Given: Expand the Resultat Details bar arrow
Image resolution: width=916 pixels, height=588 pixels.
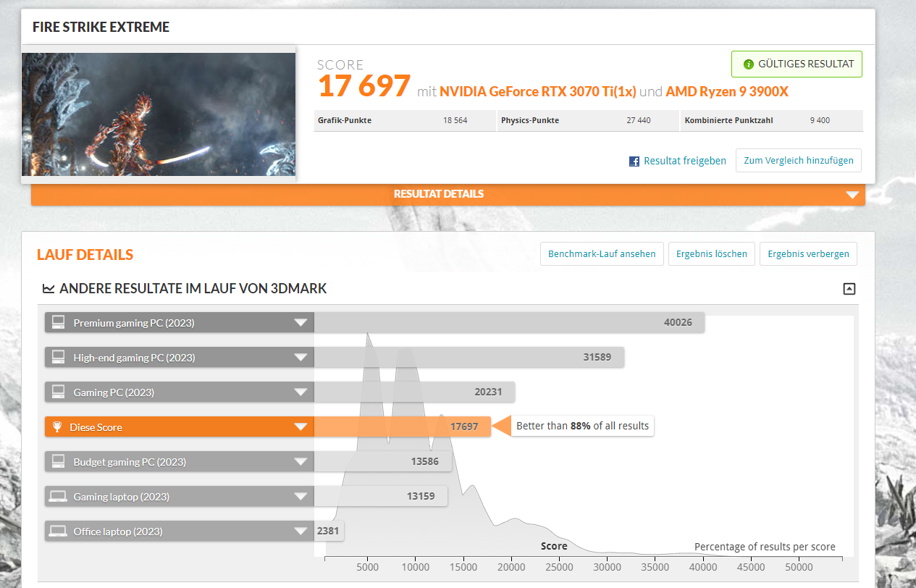Looking at the screenshot, I should point(852,195).
